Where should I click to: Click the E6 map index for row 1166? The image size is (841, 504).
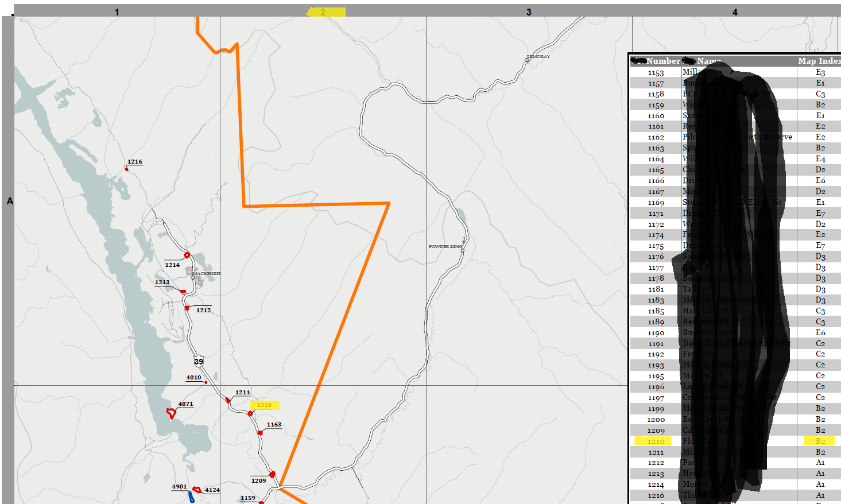pyautogui.click(x=820, y=181)
